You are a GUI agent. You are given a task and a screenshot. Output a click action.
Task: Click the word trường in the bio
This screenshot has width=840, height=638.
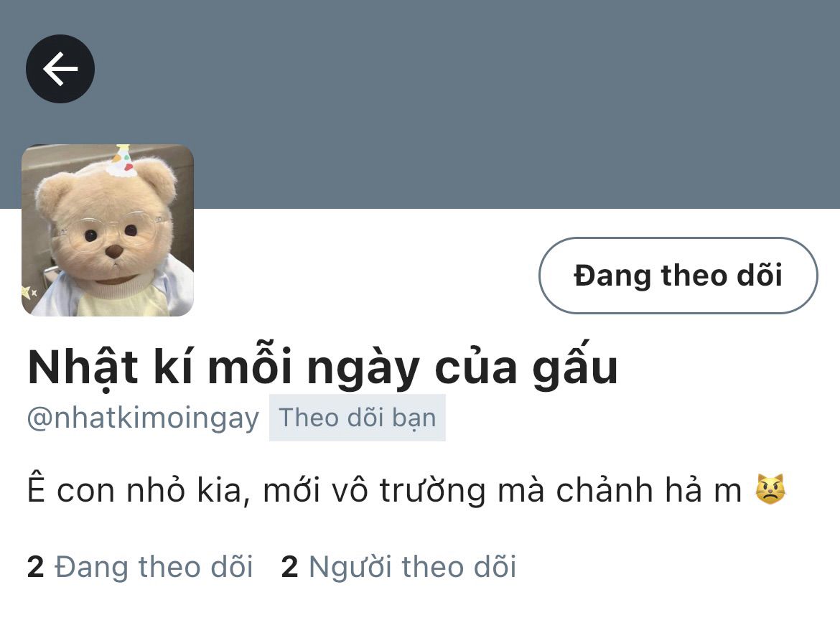point(433,490)
